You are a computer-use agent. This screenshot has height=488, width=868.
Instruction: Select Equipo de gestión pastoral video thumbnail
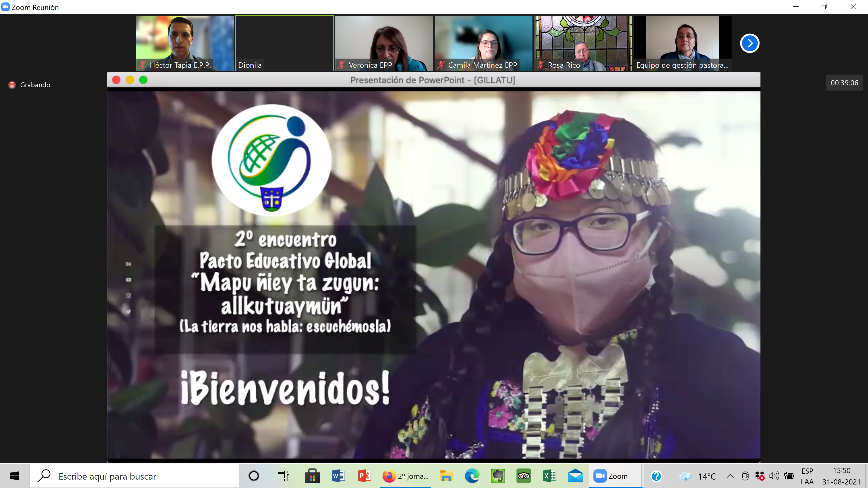(x=682, y=43)
